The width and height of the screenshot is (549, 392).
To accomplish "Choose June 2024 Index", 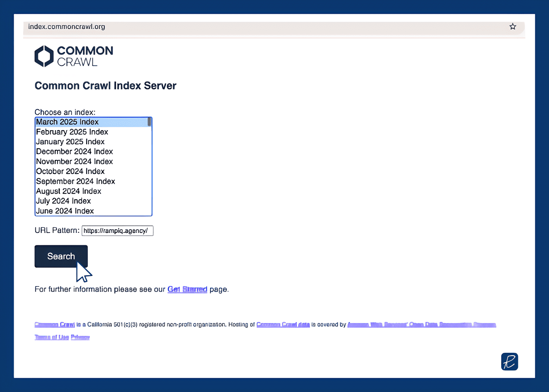I will (91, 211).
